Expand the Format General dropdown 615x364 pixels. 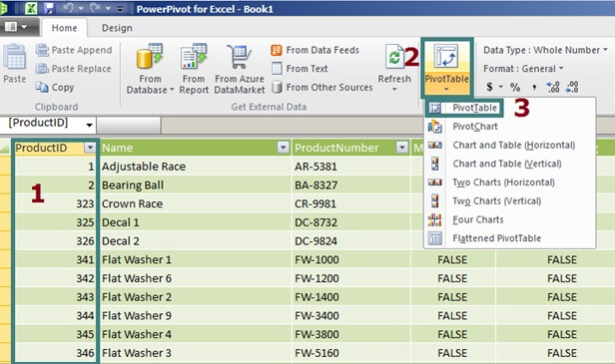tap(561, 68)
